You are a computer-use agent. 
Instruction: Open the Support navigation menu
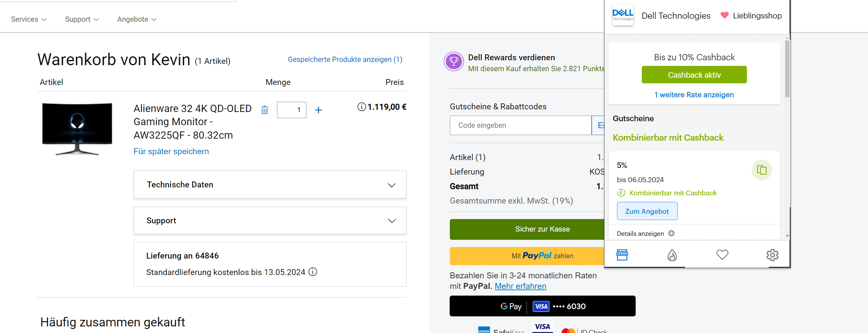point(82,19)
